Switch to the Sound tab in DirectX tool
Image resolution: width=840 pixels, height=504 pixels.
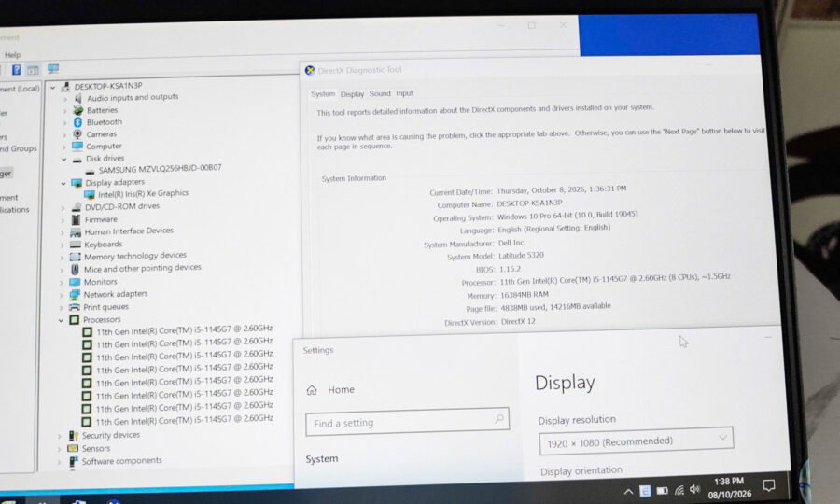380,93
